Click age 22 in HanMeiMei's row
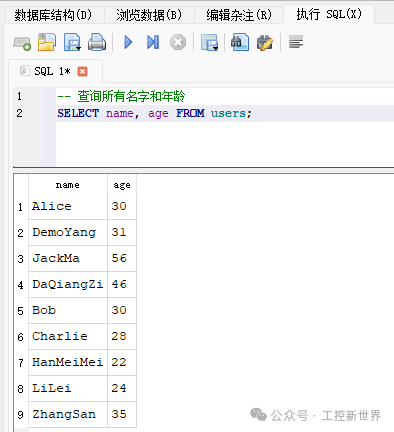 [x=122, y=362]
